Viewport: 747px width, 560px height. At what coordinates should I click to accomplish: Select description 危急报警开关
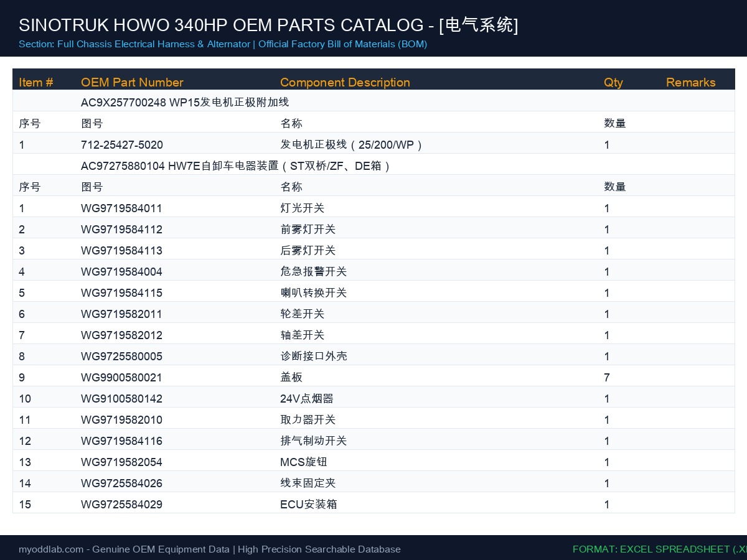(314, 272)
